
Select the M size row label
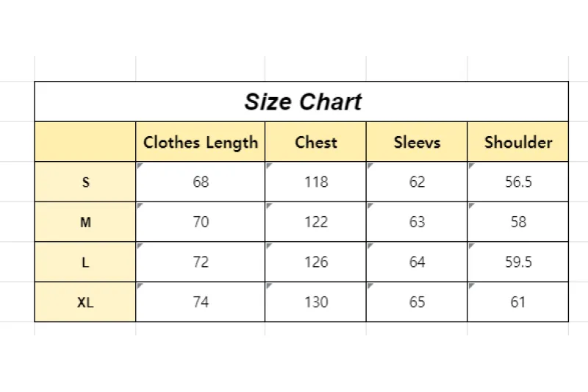(x=85, y=222)
